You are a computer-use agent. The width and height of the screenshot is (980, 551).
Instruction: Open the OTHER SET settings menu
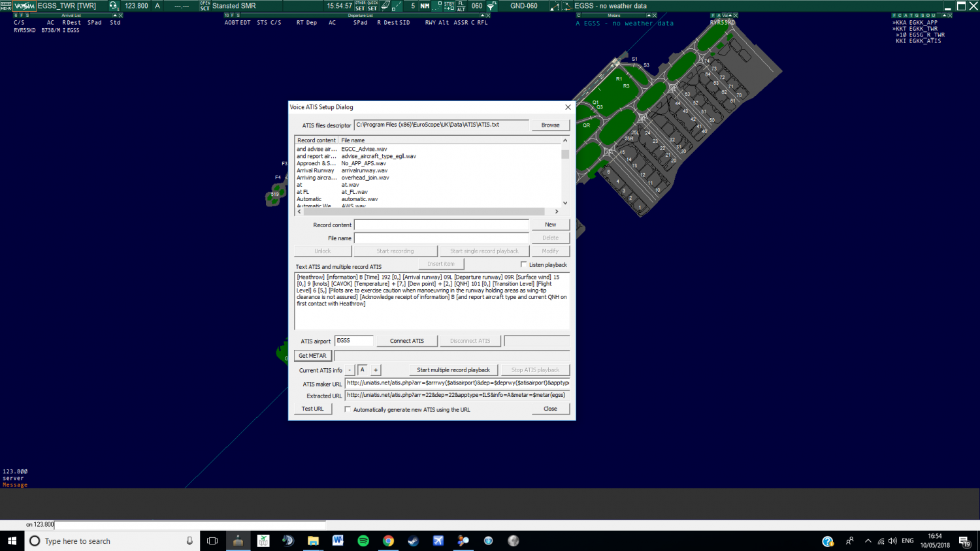coord(360,6)
